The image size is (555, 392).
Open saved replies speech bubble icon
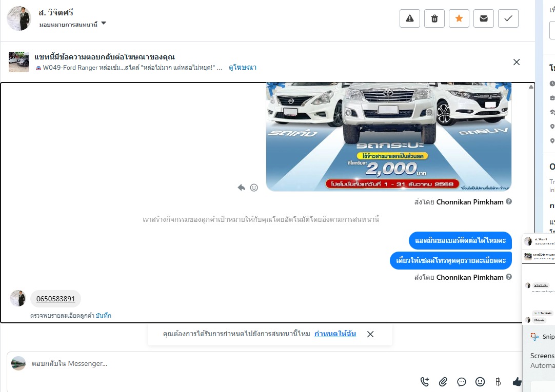click(x=462, y=382)
